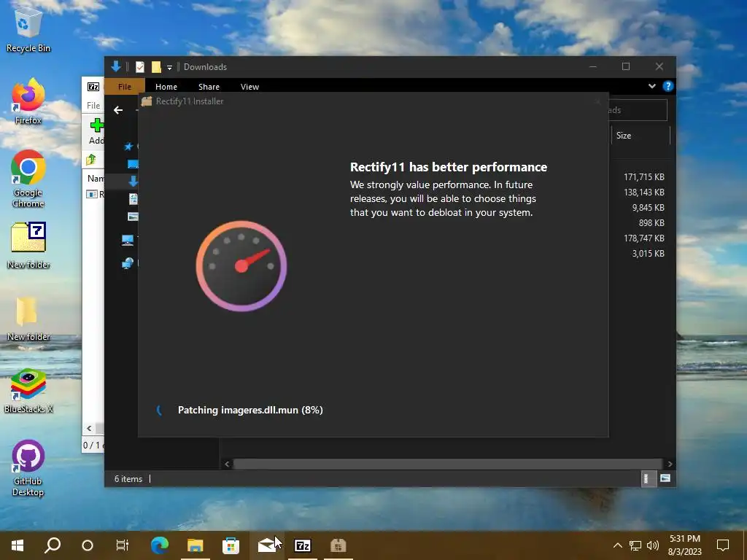Viewport: 747px width, 560px height.
Task: Open taskbar Search
Action: tap(53, 545)
